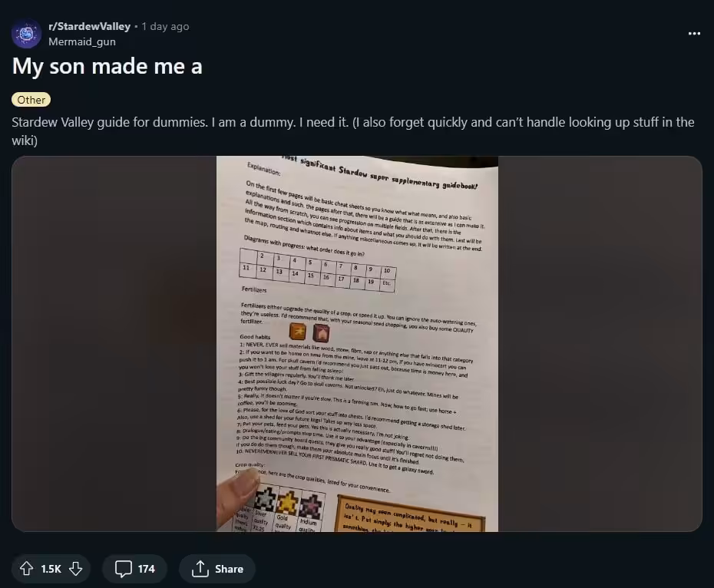714x588 pixels.
Task: Filter by the Other flair tag
Action: click(x=31, y=100)
